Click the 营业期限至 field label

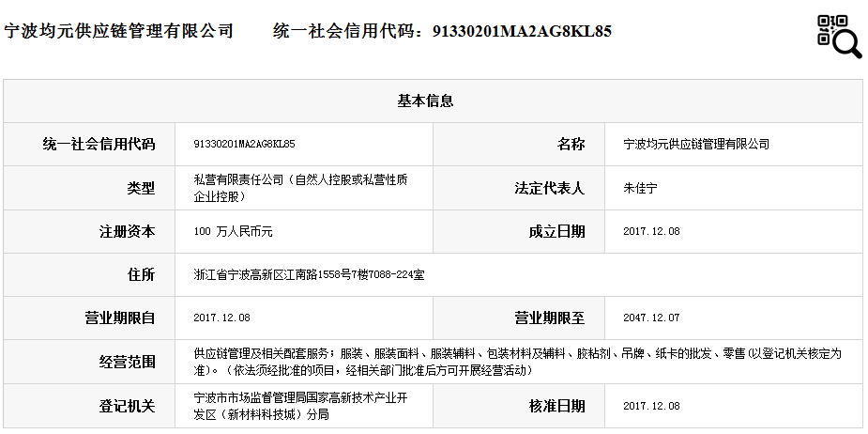tap(550, 318)
